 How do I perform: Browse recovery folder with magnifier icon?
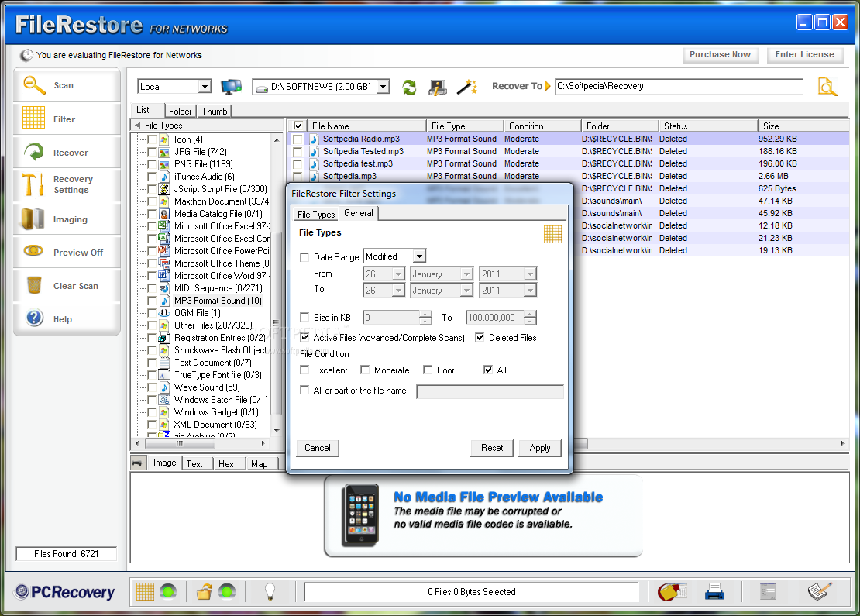click(x=827, y=87)
